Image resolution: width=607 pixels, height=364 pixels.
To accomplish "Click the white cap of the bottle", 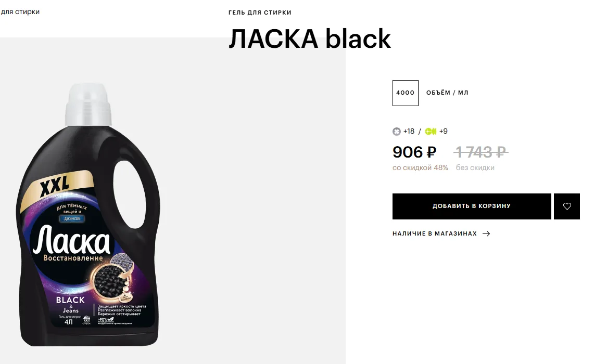I will pos(88,105).
